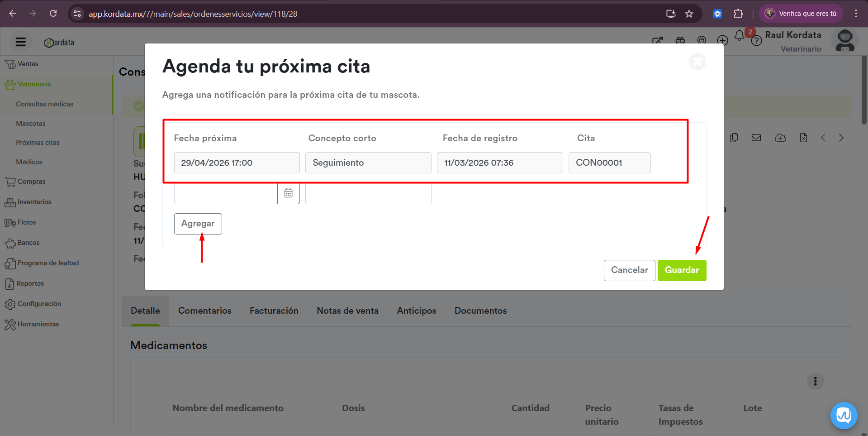The image size is (868, 436).
Task: Open the calendar date picker icon
Action: (288, 193)
